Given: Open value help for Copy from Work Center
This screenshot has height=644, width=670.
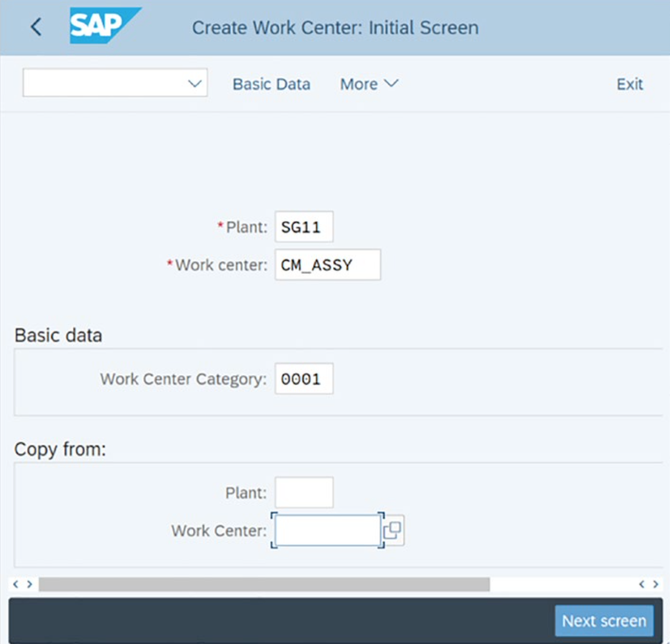Looking at the screenshot, I should click(x=394, y=531).
